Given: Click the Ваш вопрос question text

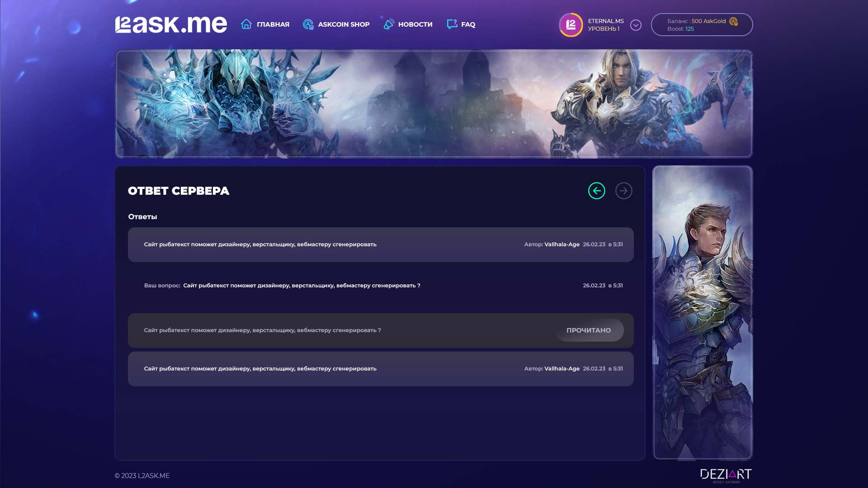Looking at the screenshot, I should pyautogui.click(x=282, y=286).
